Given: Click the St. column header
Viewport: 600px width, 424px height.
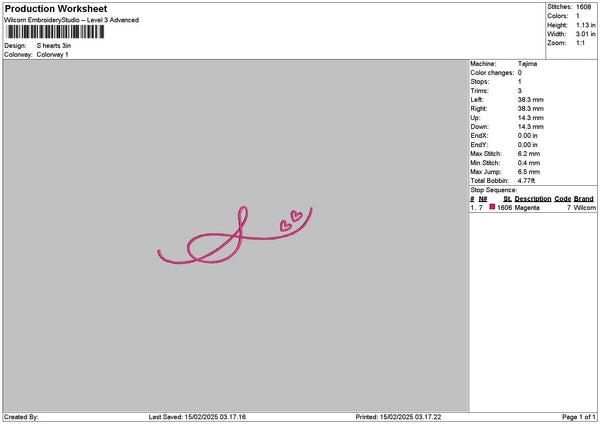Looking at the screenshot, I should [x=507, y=199].
